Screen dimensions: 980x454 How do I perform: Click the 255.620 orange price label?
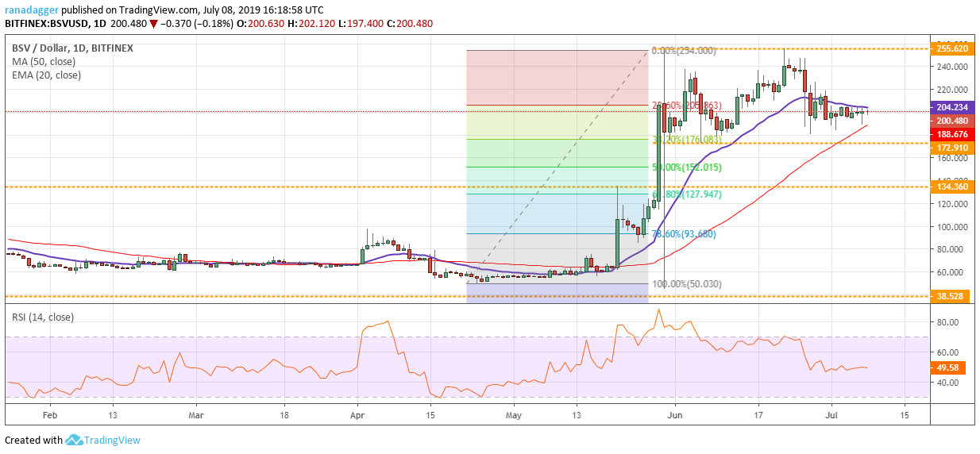pyautogui.click(x=953, y=48)
